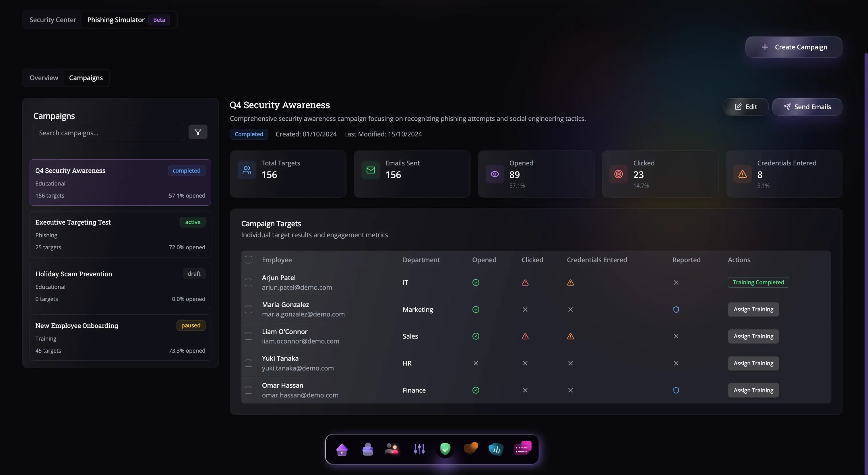This screenshot has width=868, height=475.
Task: Switch to the Overview tab
Action: pos(44,78)
